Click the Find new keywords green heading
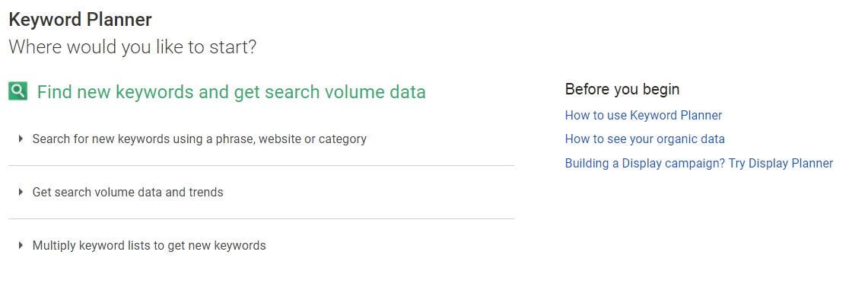 pyautogui.click(x=231, y=92)
